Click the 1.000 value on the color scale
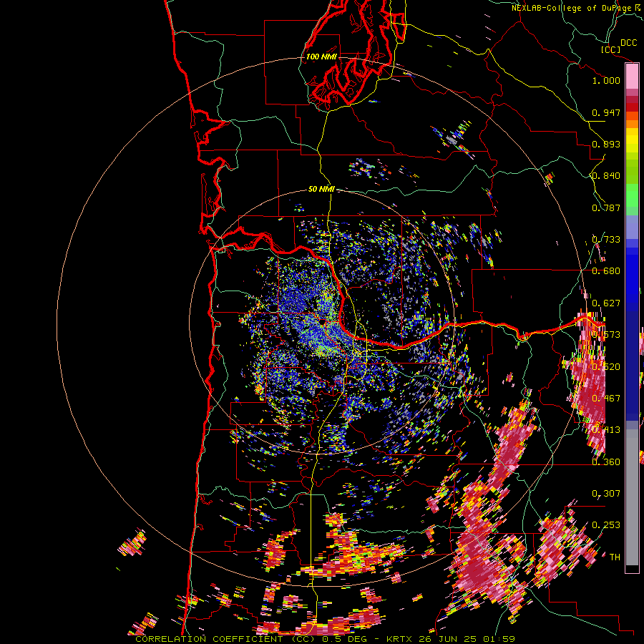 [606, 80]
